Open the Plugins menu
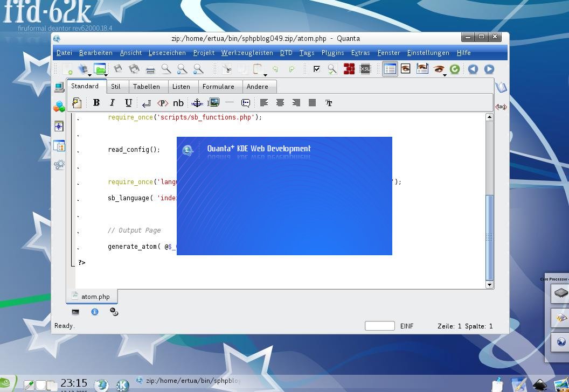 [333, 53]
